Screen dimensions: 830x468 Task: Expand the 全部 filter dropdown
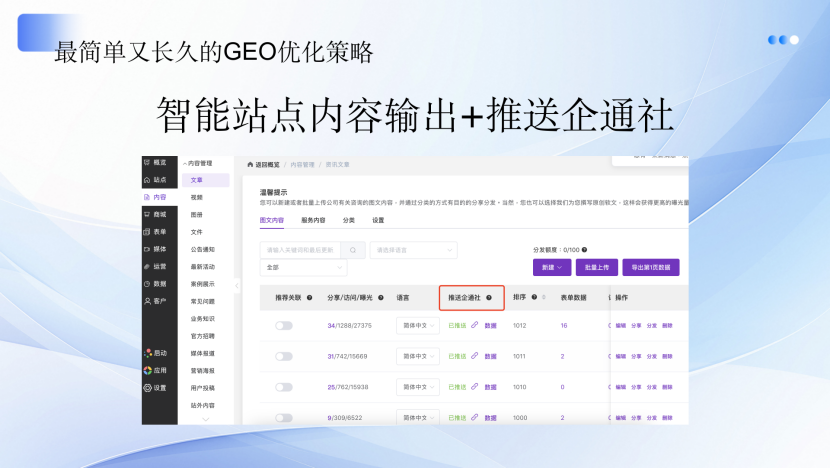click(x=303, y=268)
